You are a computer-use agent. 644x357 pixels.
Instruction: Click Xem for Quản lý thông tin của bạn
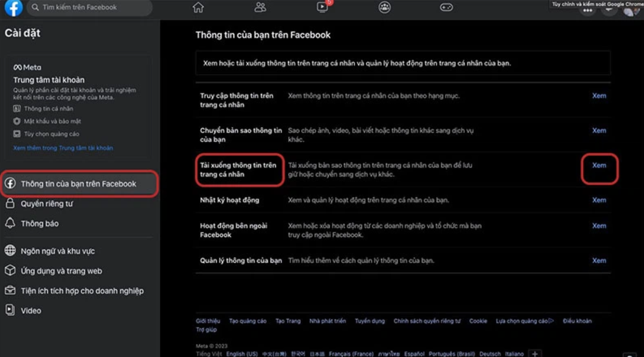(599, 260)
